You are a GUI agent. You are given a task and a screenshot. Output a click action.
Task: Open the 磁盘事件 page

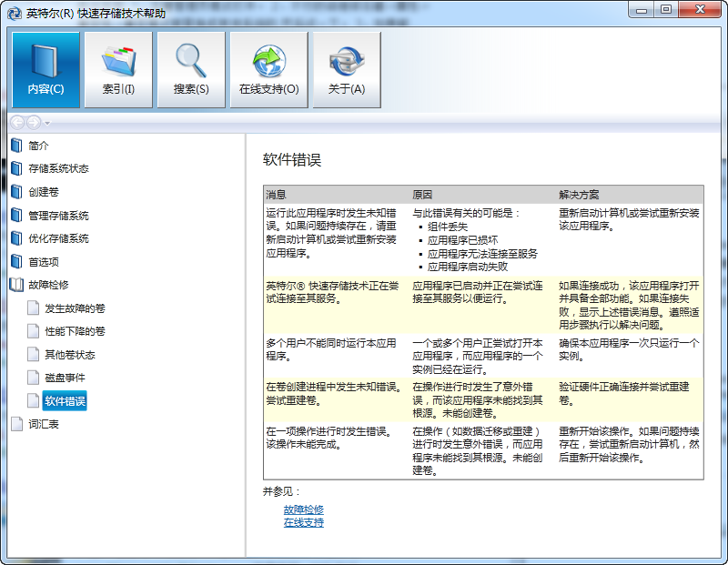pyautogui.click(x=65, y=378)
